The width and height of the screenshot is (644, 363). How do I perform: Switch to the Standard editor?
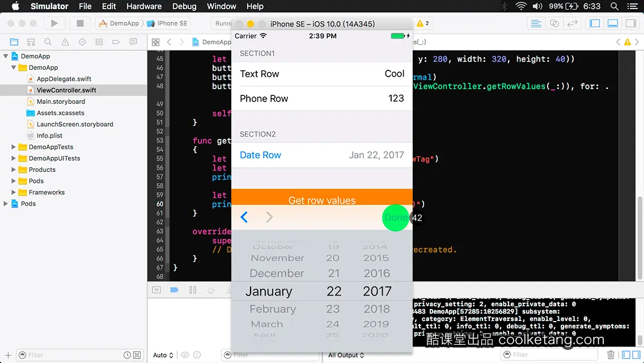pyautogui.click(x=536, y=23)
